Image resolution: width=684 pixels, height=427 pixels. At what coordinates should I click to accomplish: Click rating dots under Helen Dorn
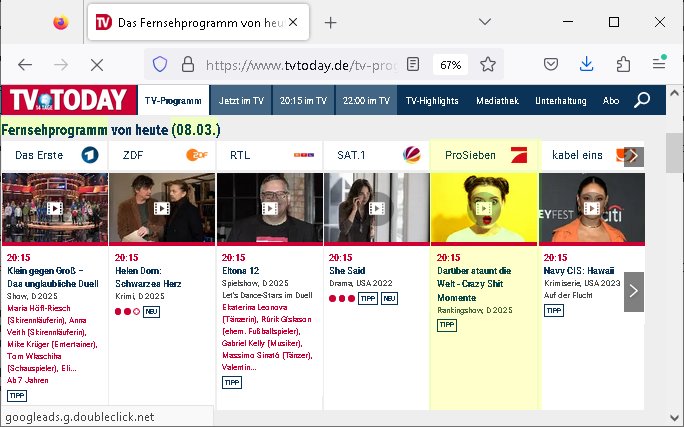coord(127,311)
